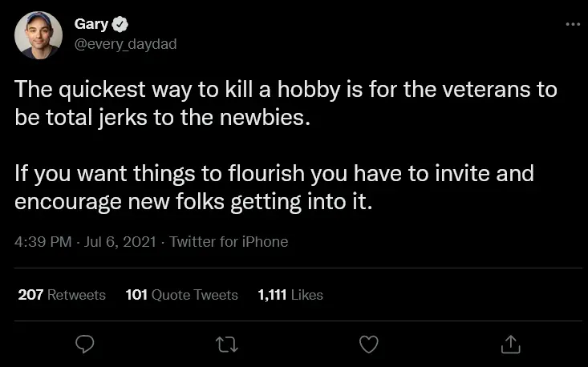See who gave the 1,111 Likes
This screenshot has width=588, height=367.
290,295
